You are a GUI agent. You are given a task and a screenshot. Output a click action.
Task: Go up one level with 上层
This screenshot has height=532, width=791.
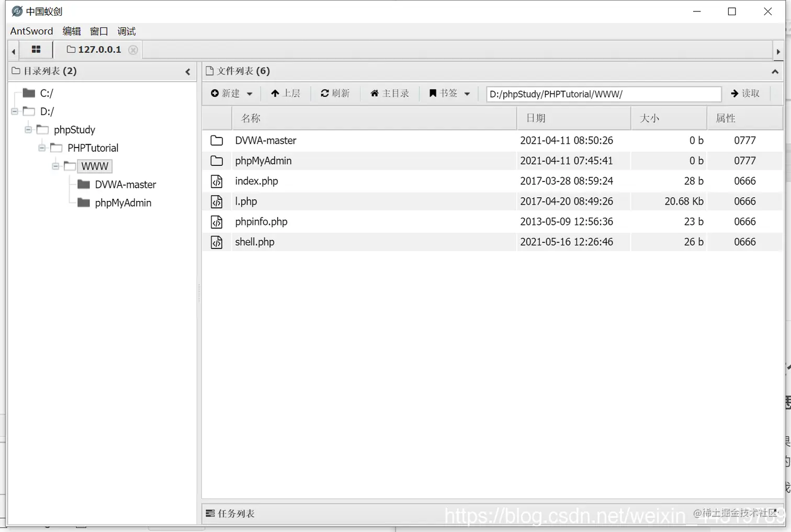point(286,93)
